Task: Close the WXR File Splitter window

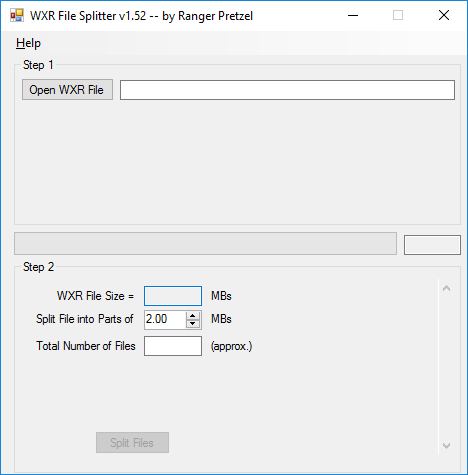Action: coord(444,15)
